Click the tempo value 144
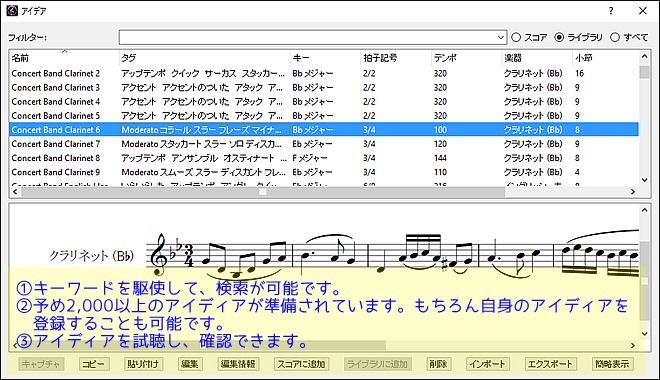Image resolution: width=660 pixels, height=380 pixels. pos(440,158)
